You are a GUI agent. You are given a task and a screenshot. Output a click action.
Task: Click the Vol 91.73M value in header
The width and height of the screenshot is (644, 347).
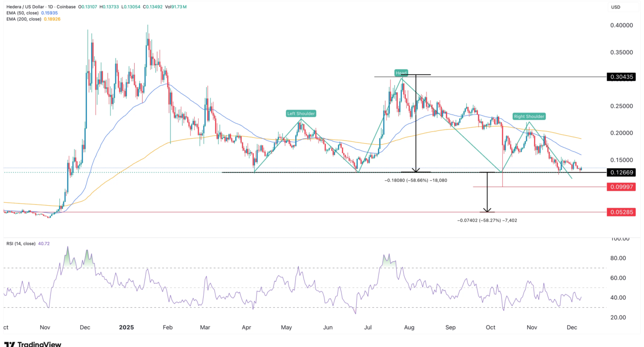tap(167, 6)
